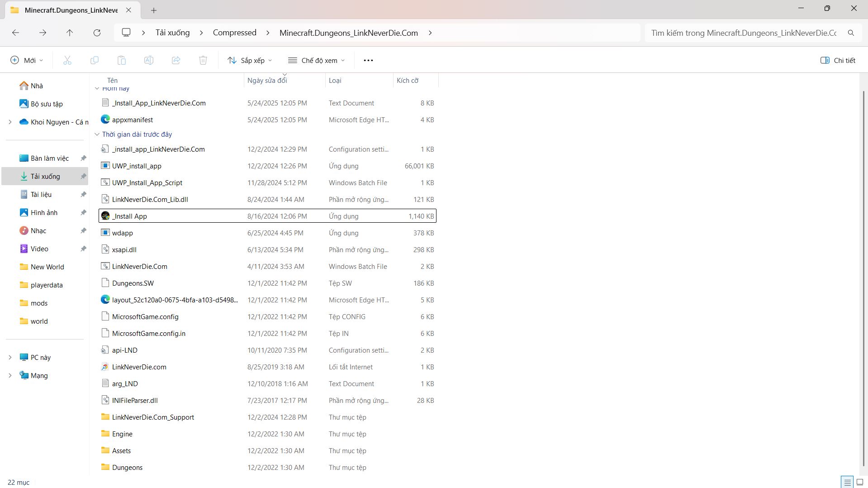Click the Back navigation arrow

15,33
